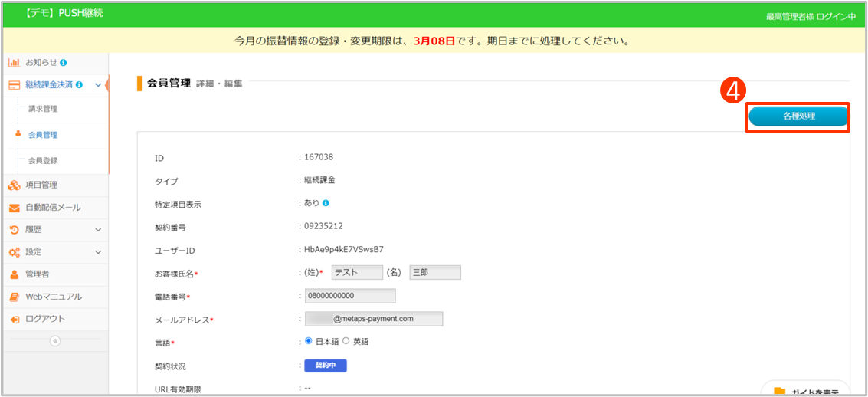The height and width of the screenshot is (397, 868).
Task: Click the Webマニュアル book icon
Action: coord(14,297)
